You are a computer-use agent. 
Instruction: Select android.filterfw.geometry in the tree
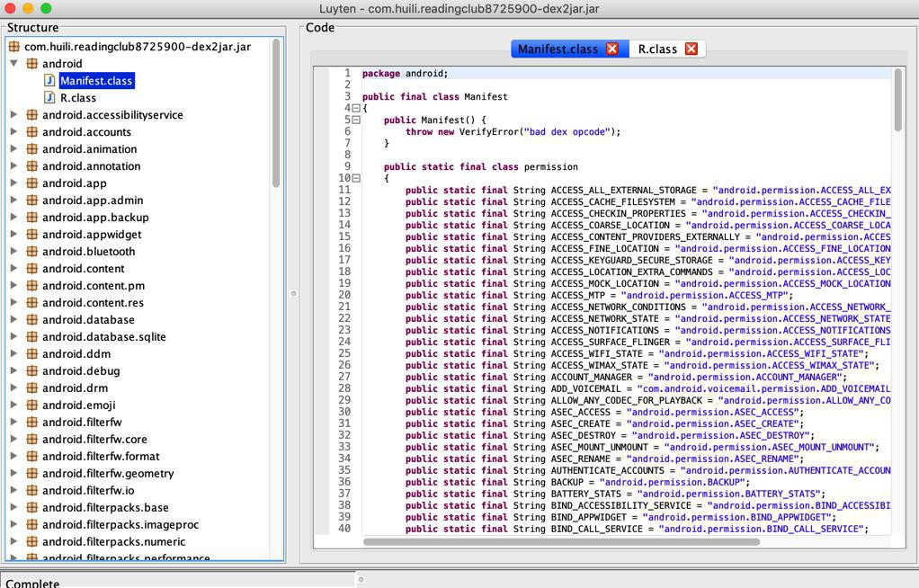tap(108, 473)
